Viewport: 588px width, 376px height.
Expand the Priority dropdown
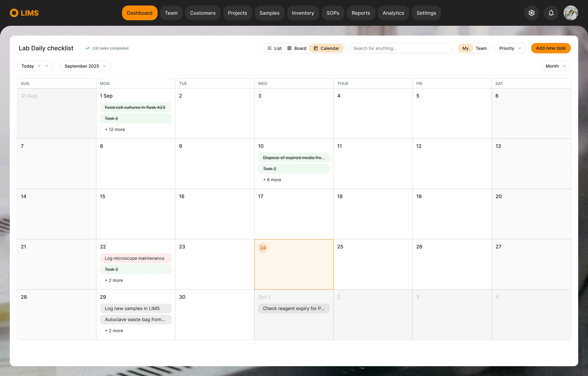510,48
